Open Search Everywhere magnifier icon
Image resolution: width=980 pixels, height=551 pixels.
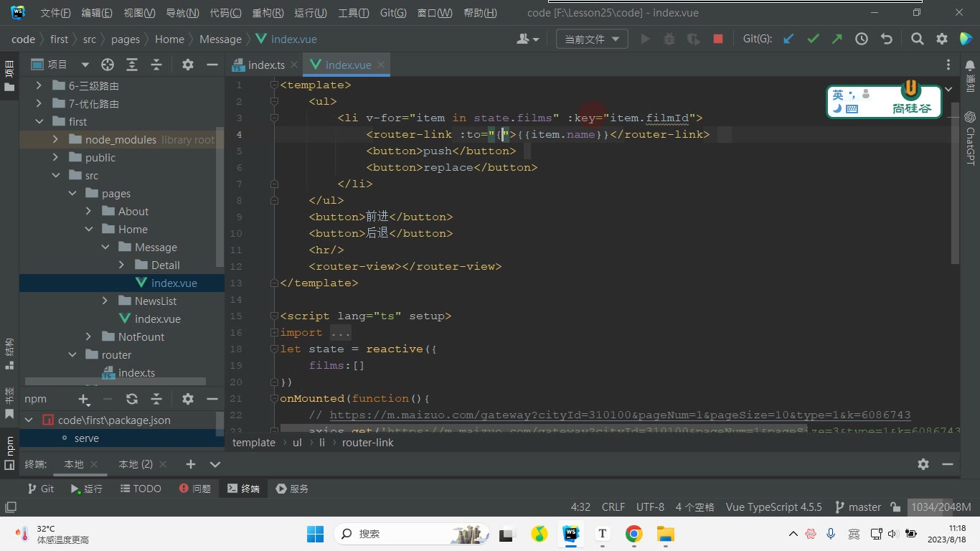[x=918, y=39]
